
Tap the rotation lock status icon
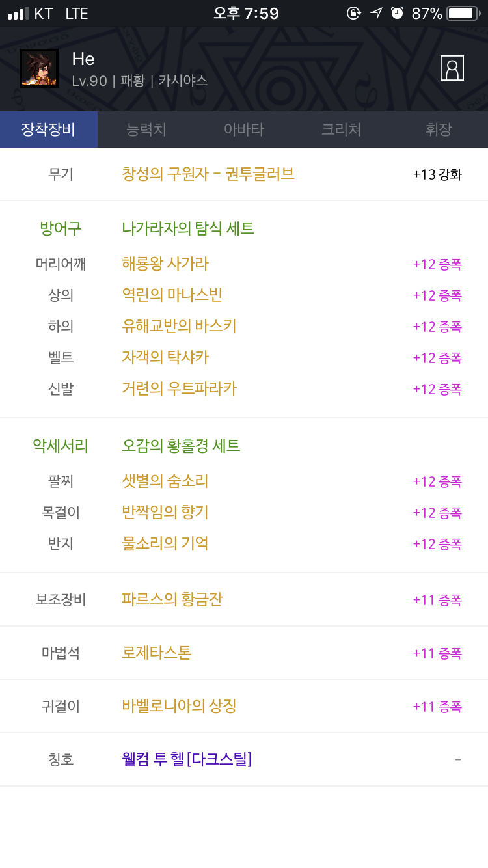point(353,13)
